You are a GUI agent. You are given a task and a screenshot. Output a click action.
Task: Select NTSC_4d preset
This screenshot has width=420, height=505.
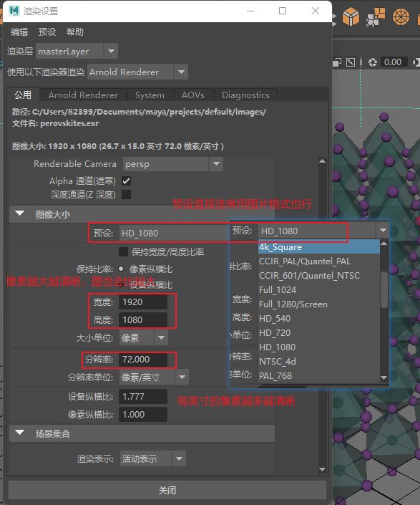319,361
